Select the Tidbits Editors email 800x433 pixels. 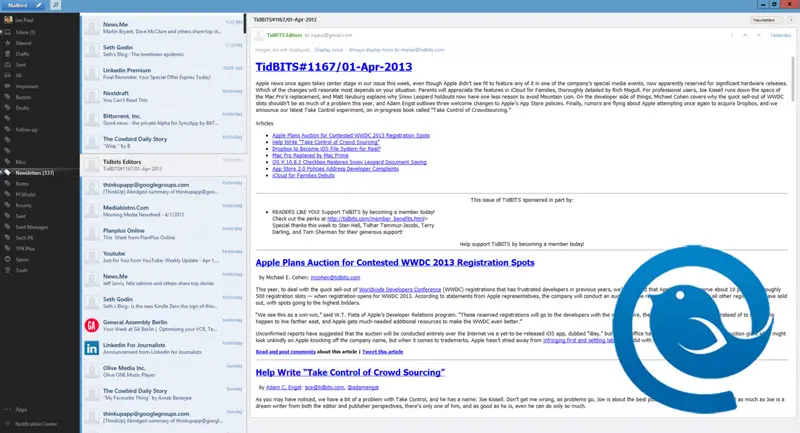coord(163,165)
